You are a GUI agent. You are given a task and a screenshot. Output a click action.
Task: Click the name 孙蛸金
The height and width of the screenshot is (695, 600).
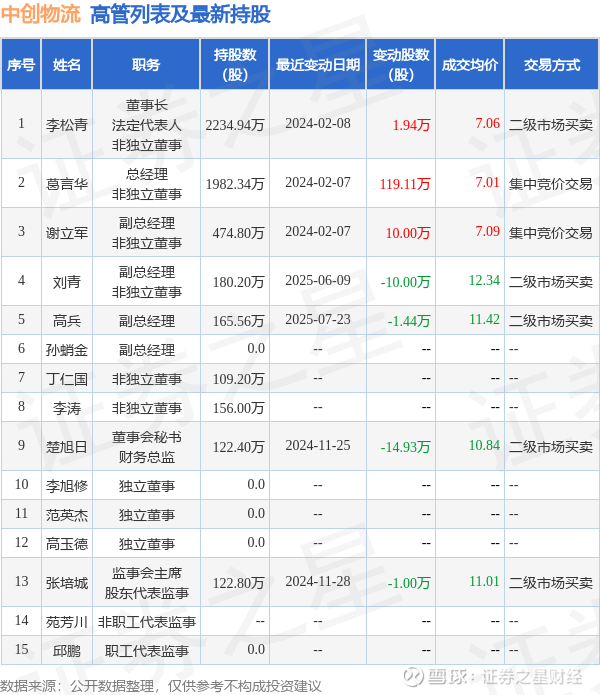coord(67,350)
